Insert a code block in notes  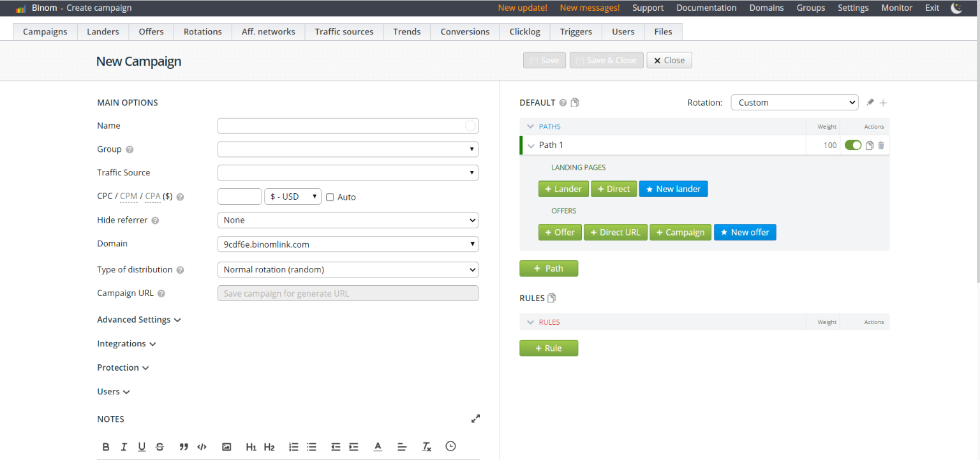[x=202, y=447]
